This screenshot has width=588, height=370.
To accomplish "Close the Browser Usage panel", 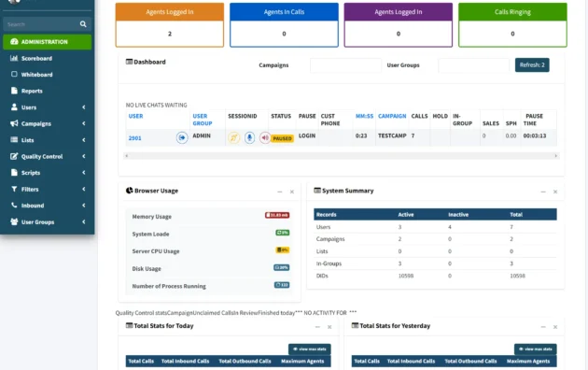I will (x=292, y=192).
